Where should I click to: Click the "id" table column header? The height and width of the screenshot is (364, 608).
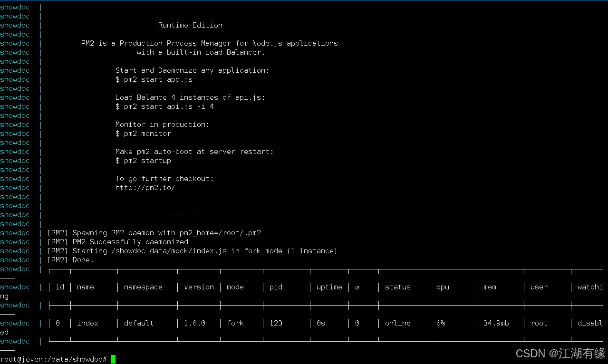pyautogui.click(x=60, y=287)
